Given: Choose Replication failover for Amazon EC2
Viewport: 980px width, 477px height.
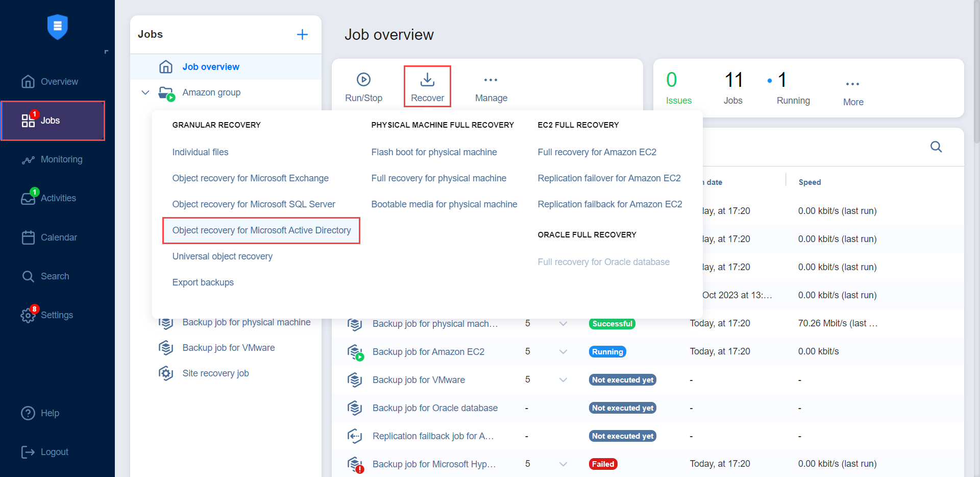Looking at the screenshot, I should coord(609,178).
